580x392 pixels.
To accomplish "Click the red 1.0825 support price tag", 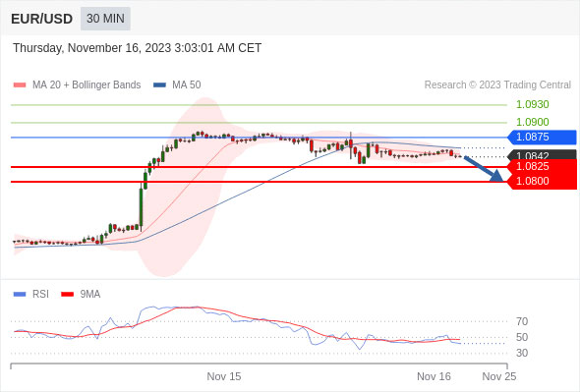I will tap(542, 166).
